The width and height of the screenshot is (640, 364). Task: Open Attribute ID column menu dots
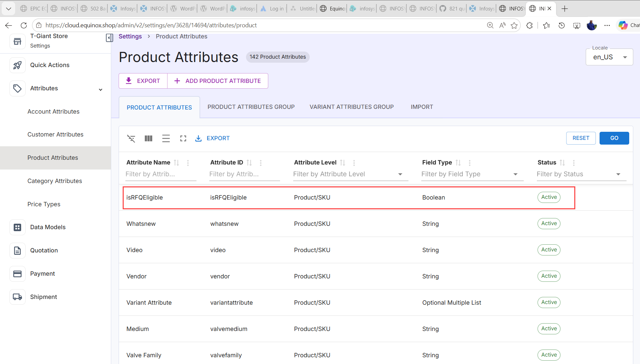[x=261, y=162]
